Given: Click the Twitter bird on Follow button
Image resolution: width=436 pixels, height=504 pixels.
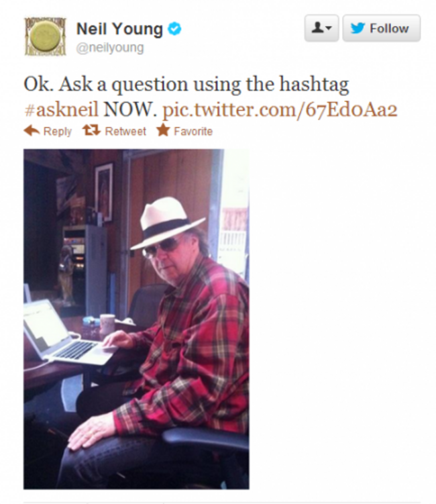Looking at the screenshot, I should [x=358, y=28].
